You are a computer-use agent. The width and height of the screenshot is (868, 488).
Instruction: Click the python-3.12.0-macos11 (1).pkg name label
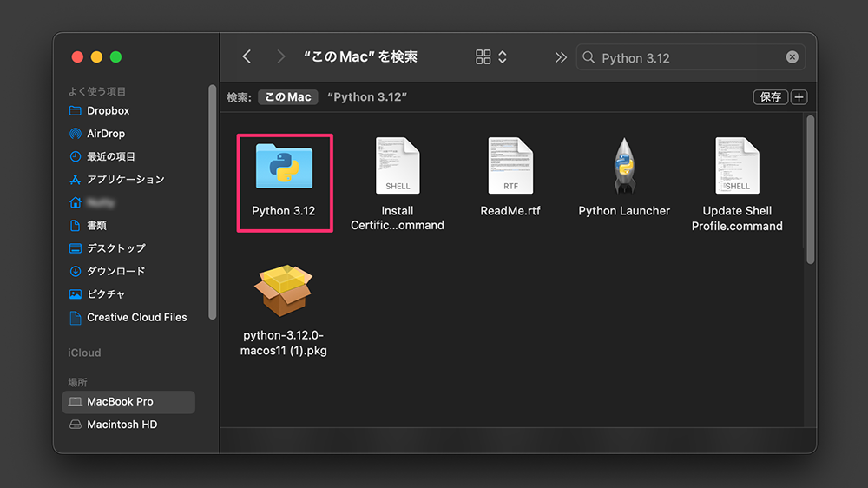(x=284, y=343)
